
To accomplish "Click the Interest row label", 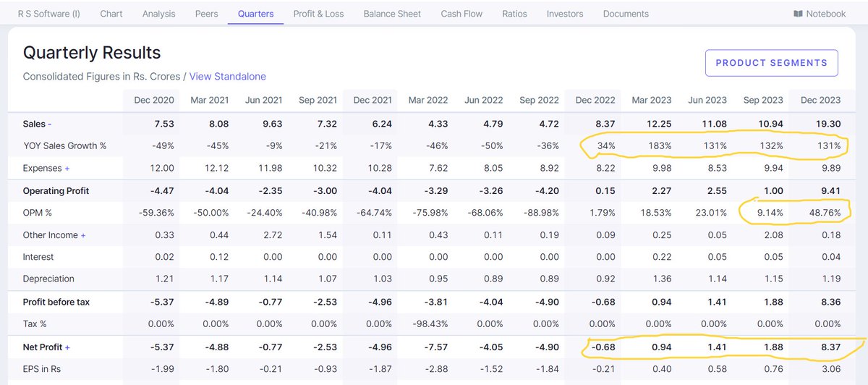I will pos(38,257).
